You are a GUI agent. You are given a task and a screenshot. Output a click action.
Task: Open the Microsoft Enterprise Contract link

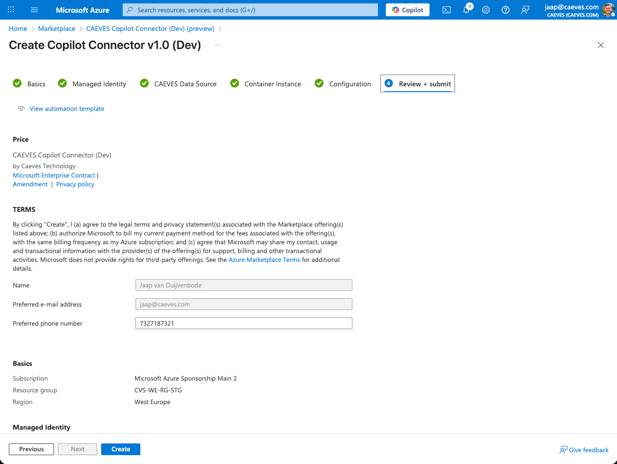[x=54, y=175]
